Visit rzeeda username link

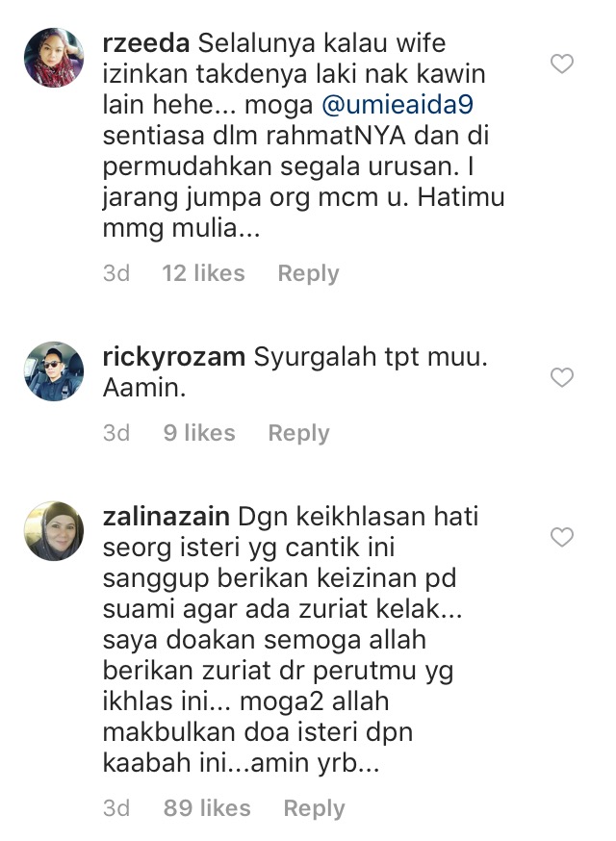pos(146,43)
